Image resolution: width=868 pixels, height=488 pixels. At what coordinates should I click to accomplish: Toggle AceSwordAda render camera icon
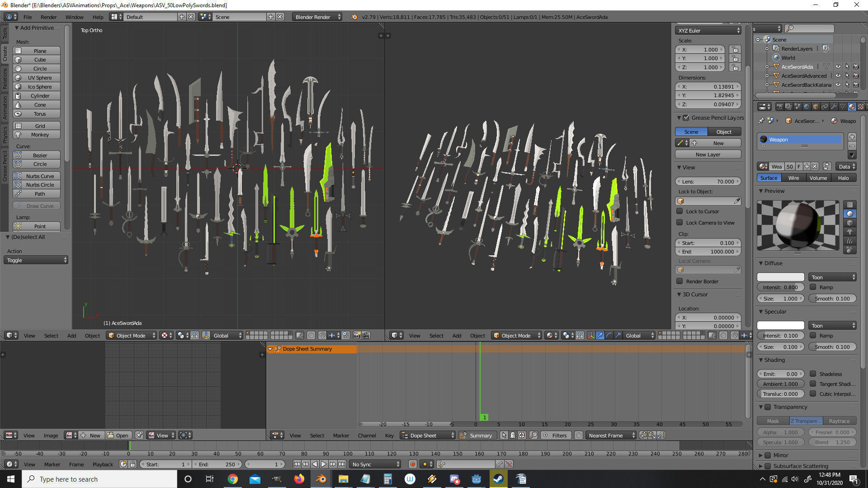(x=856, y=67)
